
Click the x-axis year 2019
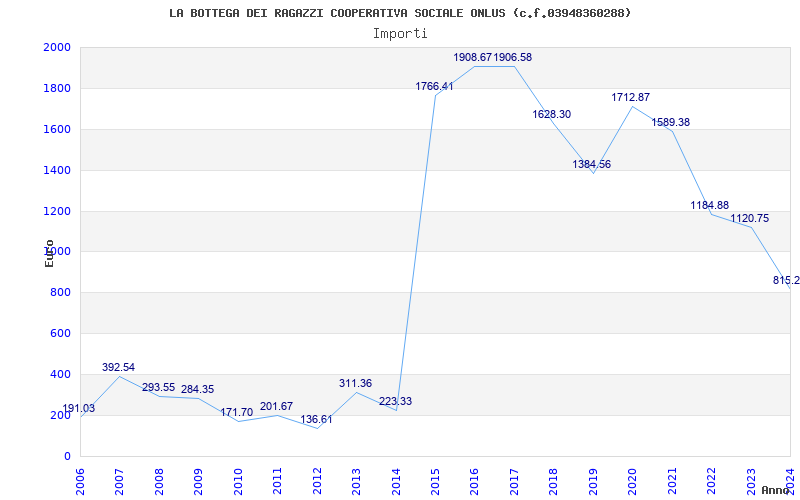click(593, 481)
